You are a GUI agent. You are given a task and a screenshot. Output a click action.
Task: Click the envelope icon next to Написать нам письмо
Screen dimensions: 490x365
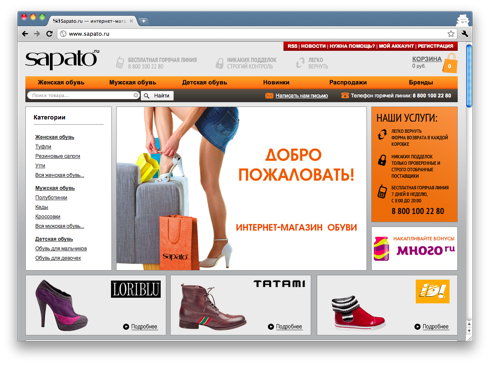(x=269, y=96)
